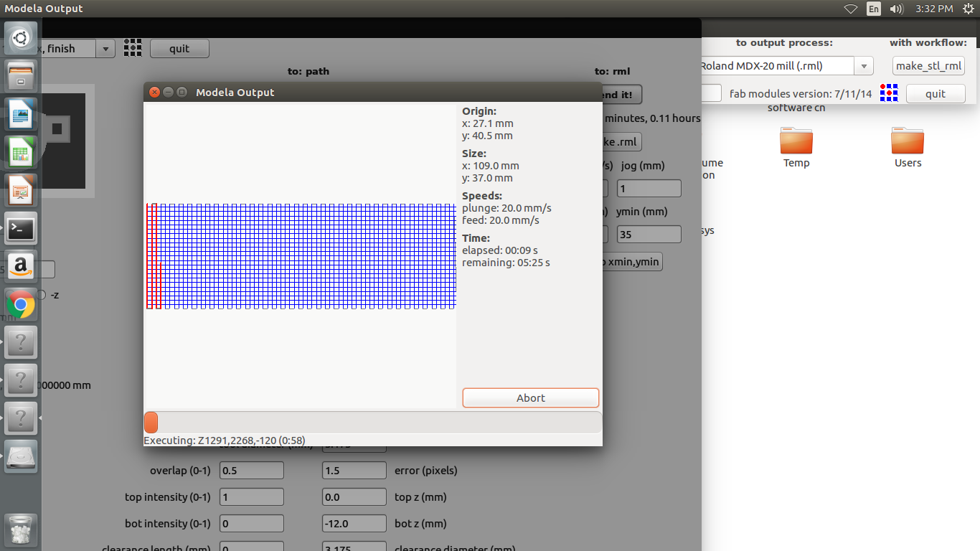
Task: Open the Trash in the launcher
Action: tap(21, 531)
